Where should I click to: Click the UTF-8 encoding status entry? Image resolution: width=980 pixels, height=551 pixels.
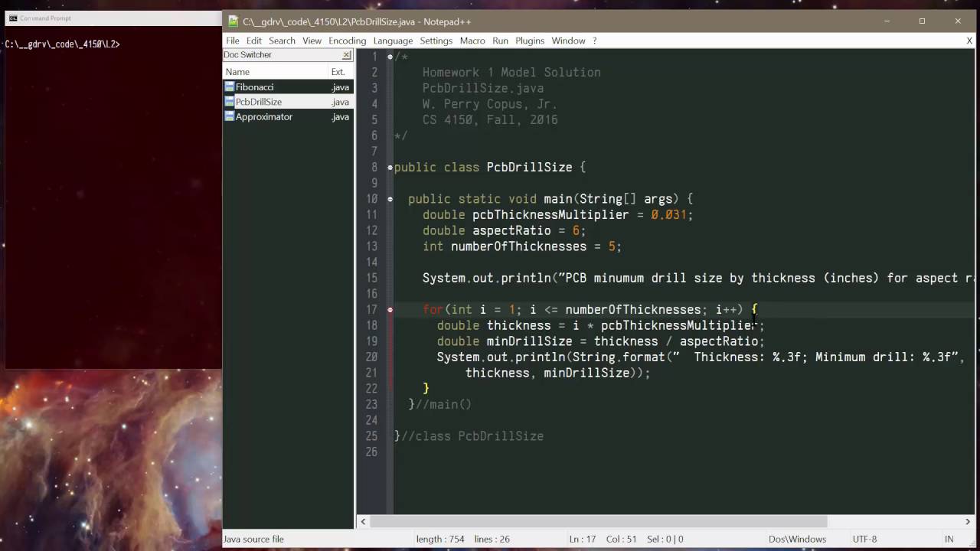864,540
